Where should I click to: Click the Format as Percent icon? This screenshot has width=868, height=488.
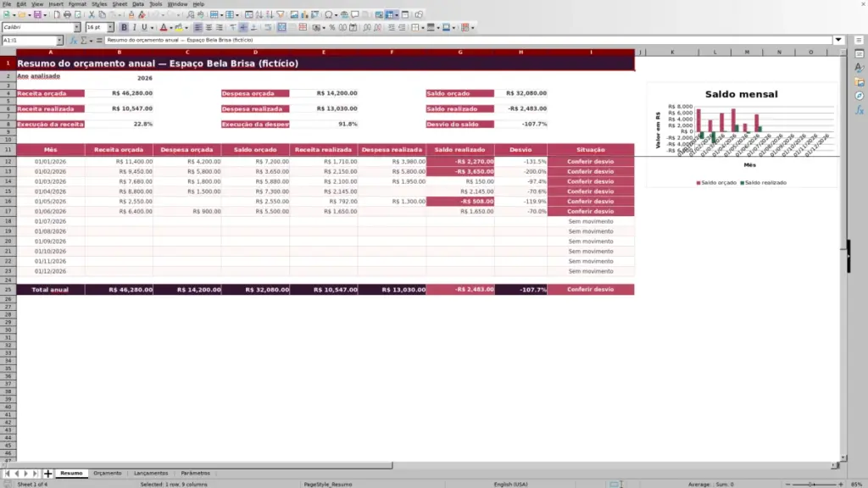tap(332, 28)
